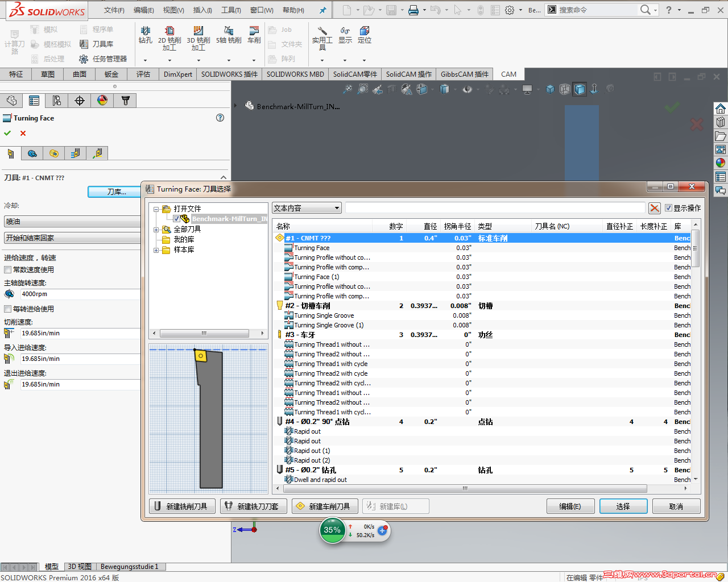Expand the 全部刀具 tree node
The image size is (728, 582).
click(x=156, y=230)
